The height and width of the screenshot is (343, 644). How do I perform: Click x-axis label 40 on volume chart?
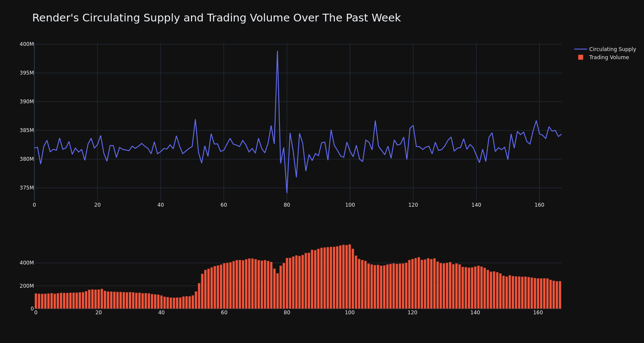click(161, 313)
